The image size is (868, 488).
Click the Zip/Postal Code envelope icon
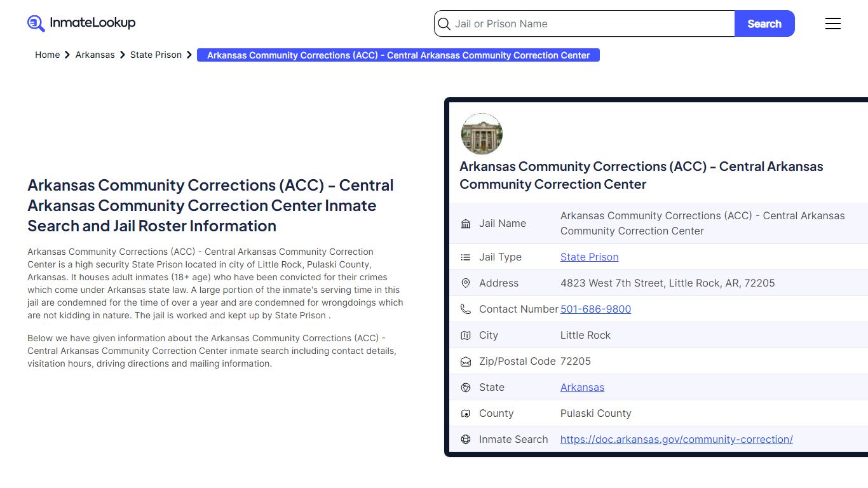point(466,362)
